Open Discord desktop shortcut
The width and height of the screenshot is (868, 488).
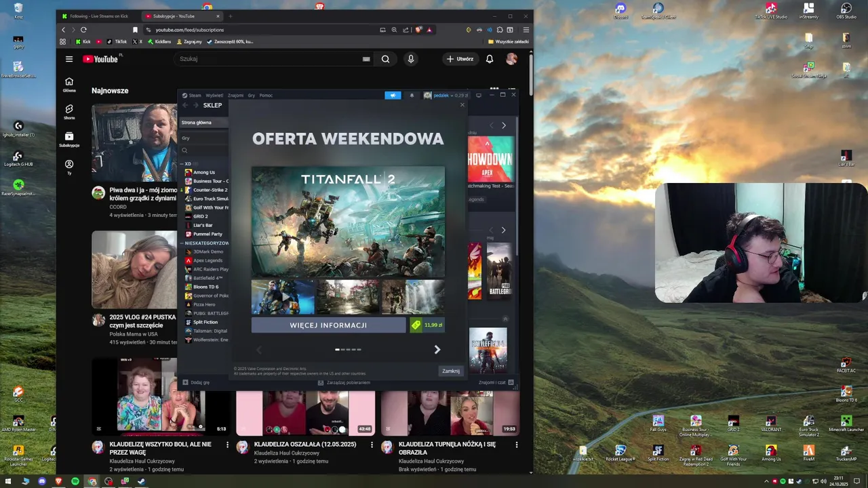620,11
